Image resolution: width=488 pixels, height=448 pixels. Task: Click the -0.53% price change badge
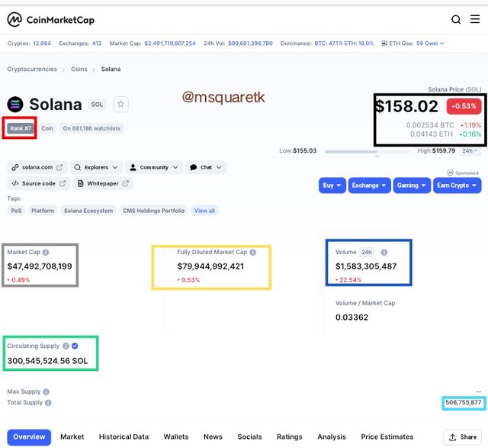point(464,106)
